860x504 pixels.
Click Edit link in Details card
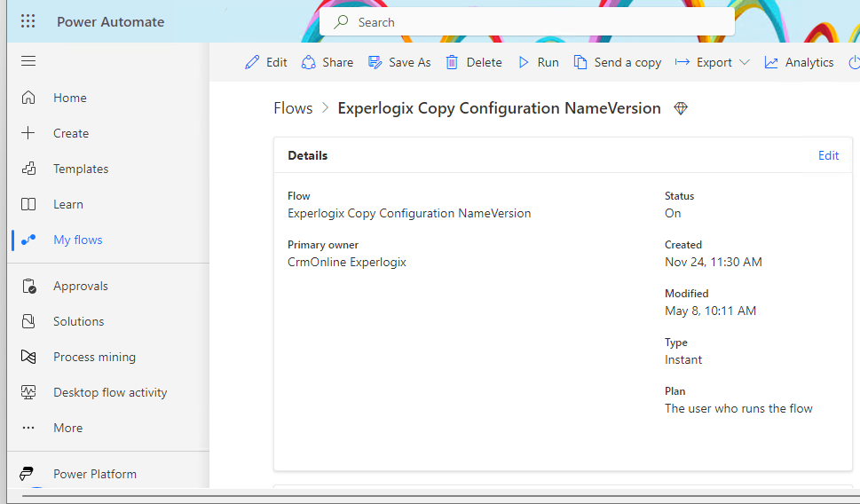tap(828, 155)
